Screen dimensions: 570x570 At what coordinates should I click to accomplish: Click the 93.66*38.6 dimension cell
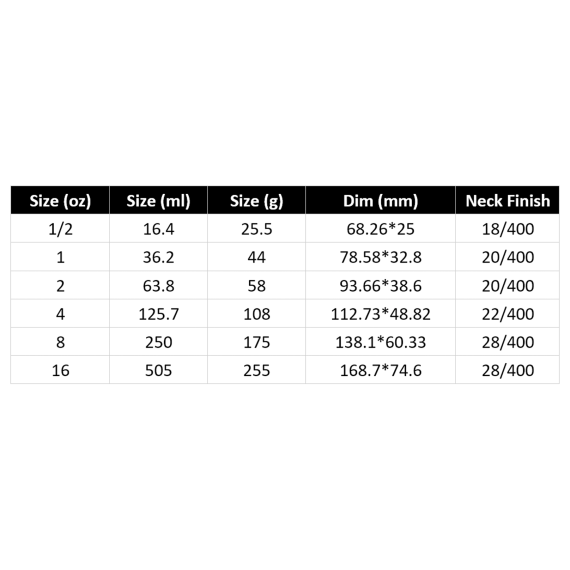pos(381,285)
